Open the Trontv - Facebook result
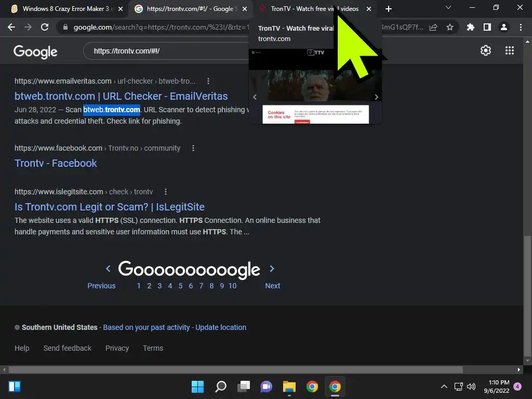Image resolution: width=532 pixels, height=399 pixels. pyautogui.click(x=56, y=163)
